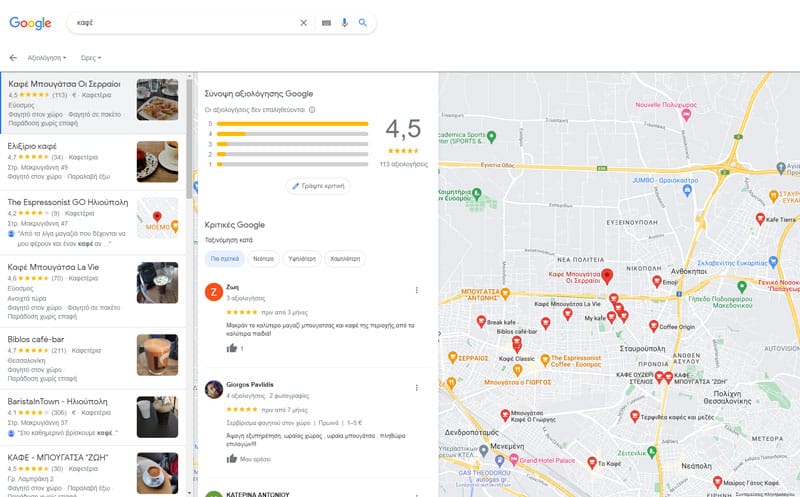
Task: Click the Γράψτε κριτική button
Action: click(318, 186)
